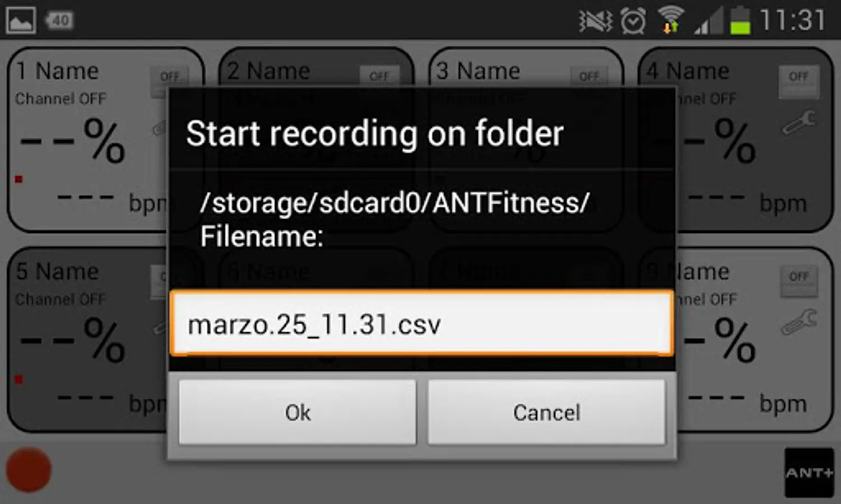Tap the vibrate mode status icon
841x504 pixels.
click(596, 21)
